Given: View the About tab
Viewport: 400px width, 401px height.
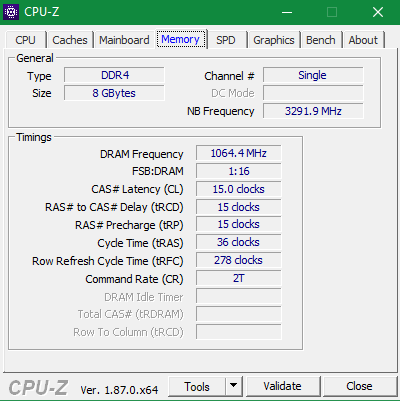Looking at the screenshot, I should [x=363, y=40].
